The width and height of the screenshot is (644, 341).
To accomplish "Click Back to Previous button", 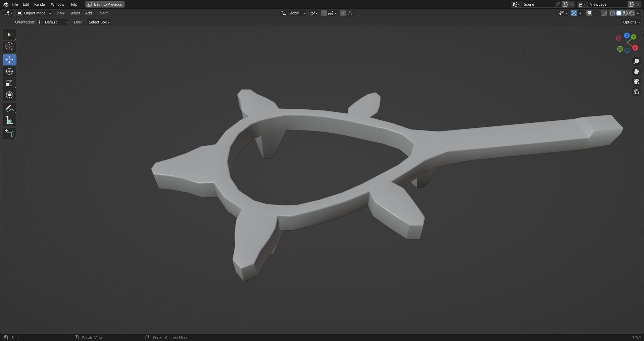I will (105, 4).
